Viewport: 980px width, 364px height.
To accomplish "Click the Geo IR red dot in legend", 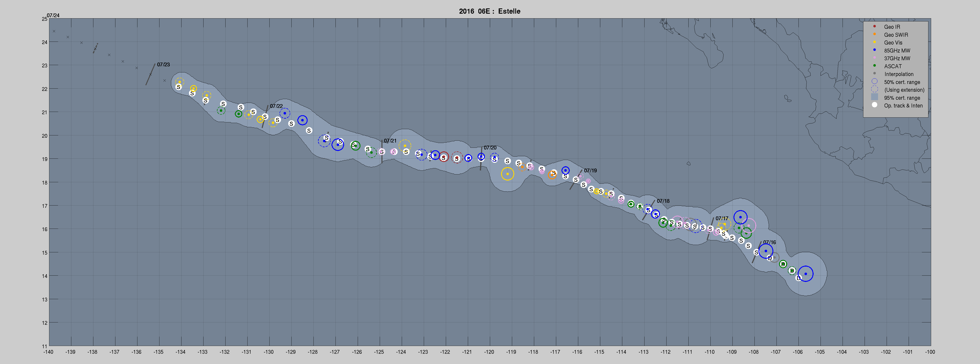I will [x=874, y=26].
